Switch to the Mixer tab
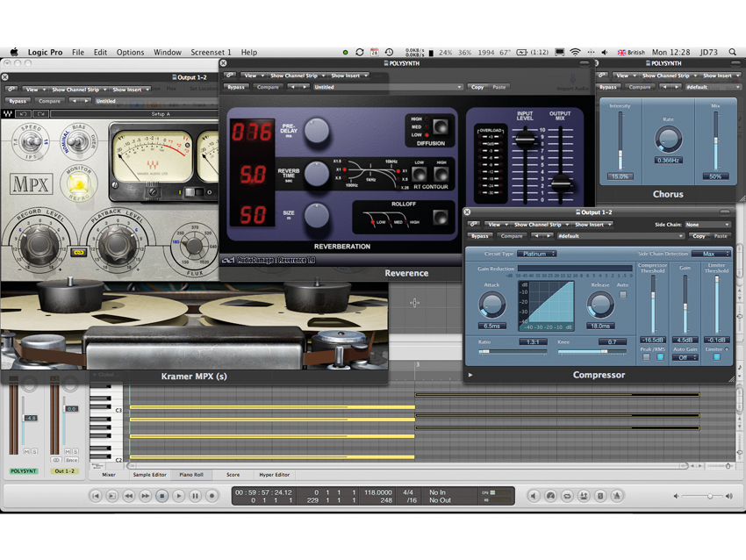 pyautogui.click(x=109, y=474)
